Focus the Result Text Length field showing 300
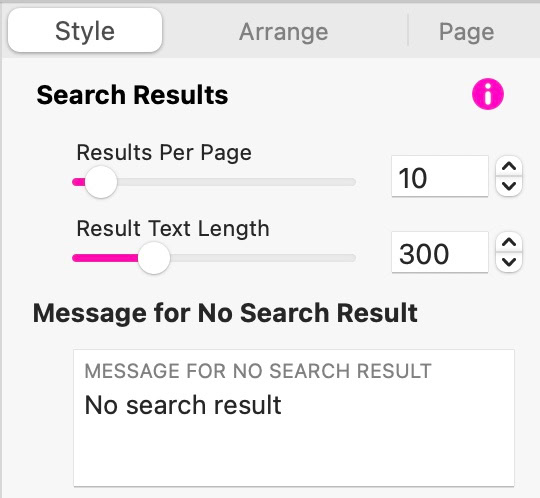540x498 pixels. coord(440,252)
